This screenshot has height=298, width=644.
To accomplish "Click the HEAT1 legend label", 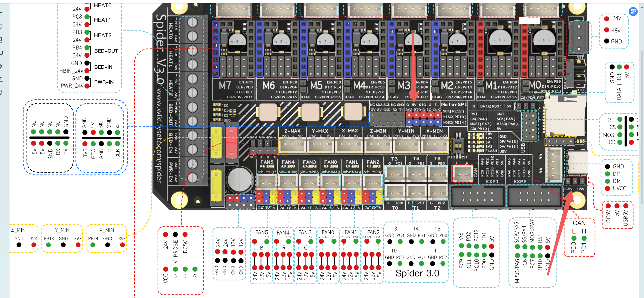I will (102, 20).
